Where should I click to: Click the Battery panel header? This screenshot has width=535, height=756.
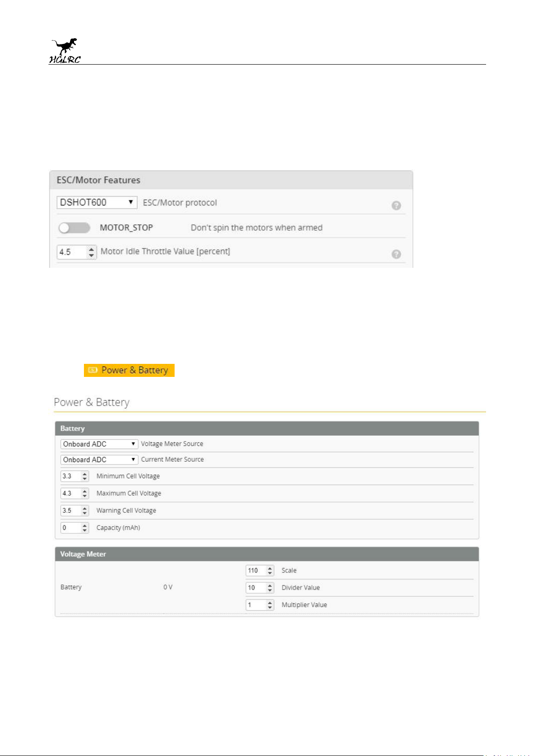point(267,428)
